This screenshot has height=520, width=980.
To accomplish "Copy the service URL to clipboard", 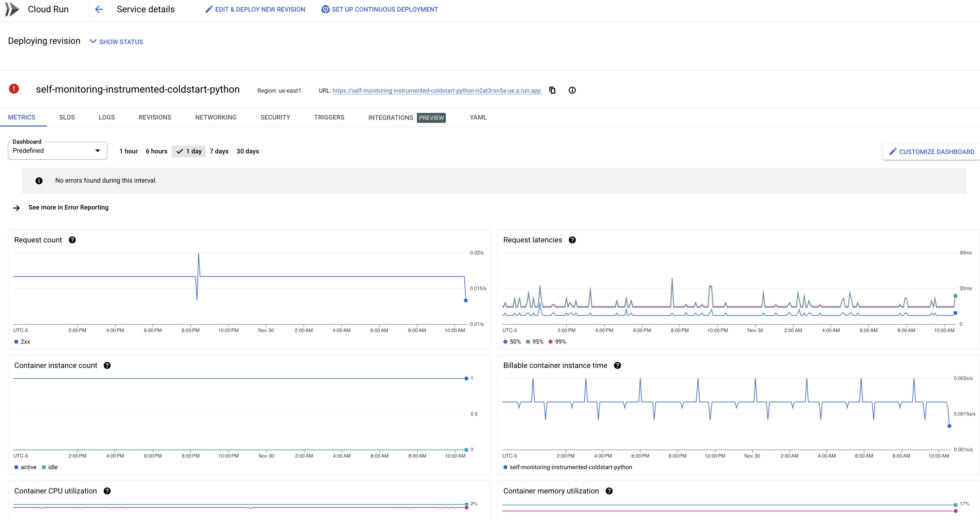I will [552, 90].
